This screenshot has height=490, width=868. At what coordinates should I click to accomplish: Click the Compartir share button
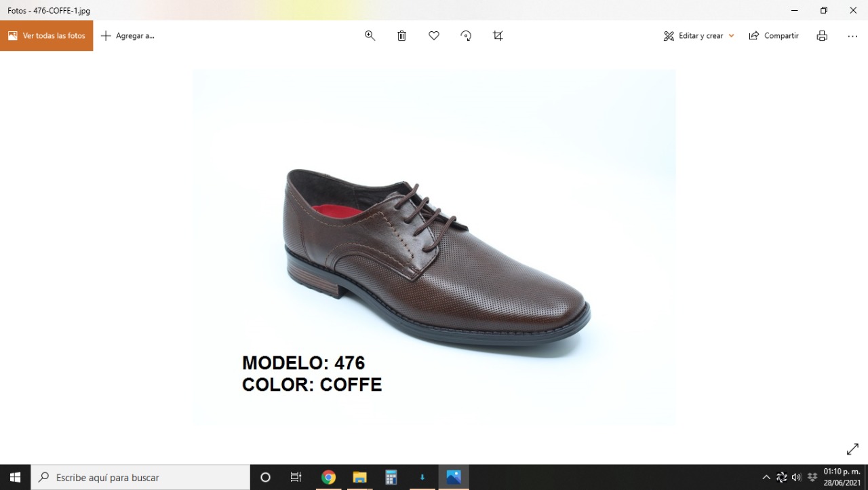[774, 36]
